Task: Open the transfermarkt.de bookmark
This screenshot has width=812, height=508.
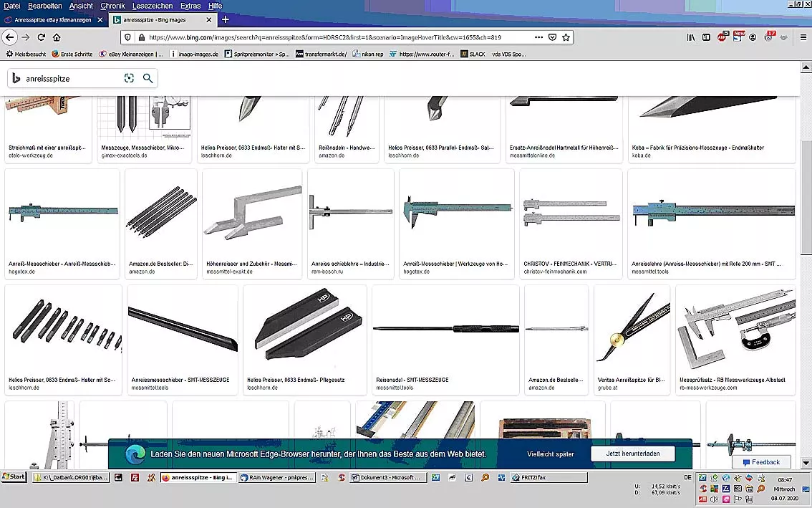Action: click(322, 54)
